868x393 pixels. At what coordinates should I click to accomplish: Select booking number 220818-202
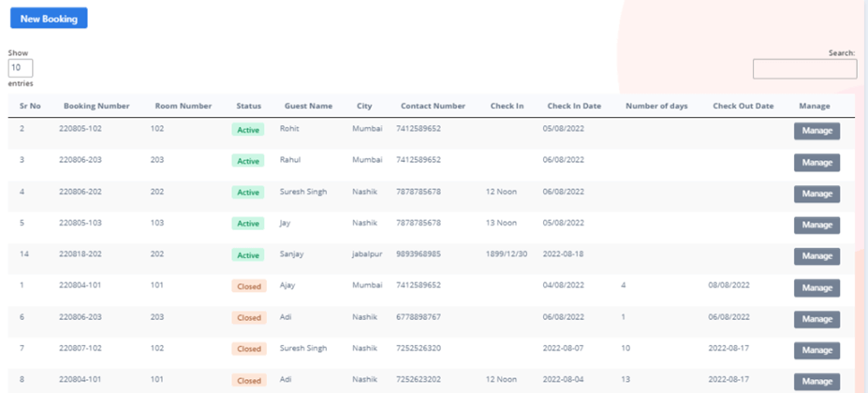tap(81, 255)
